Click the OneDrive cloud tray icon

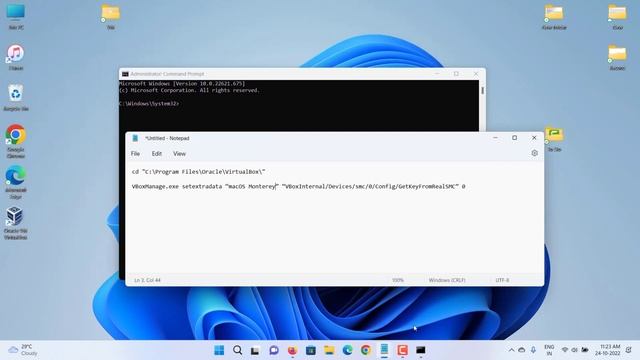pos(522,350)
